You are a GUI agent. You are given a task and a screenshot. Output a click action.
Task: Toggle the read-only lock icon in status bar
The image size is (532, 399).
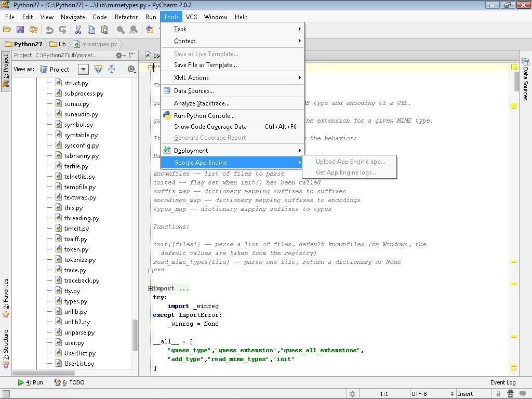pyautogui.click(x=498, y=394)
